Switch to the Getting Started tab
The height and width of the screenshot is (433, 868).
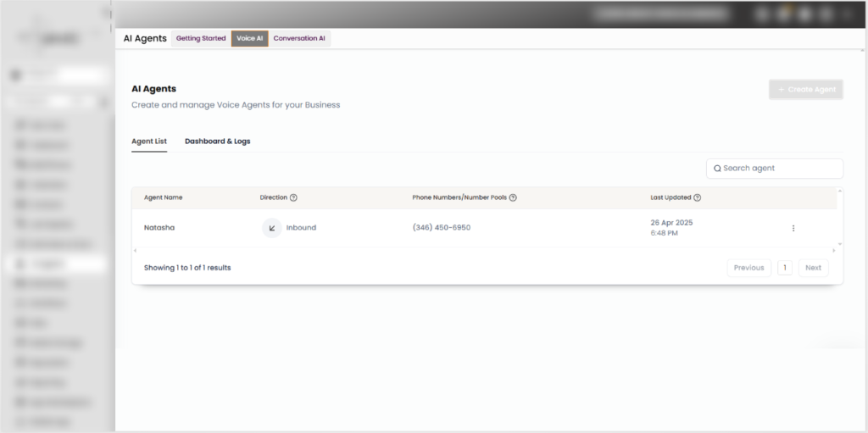tap(201, 39)
